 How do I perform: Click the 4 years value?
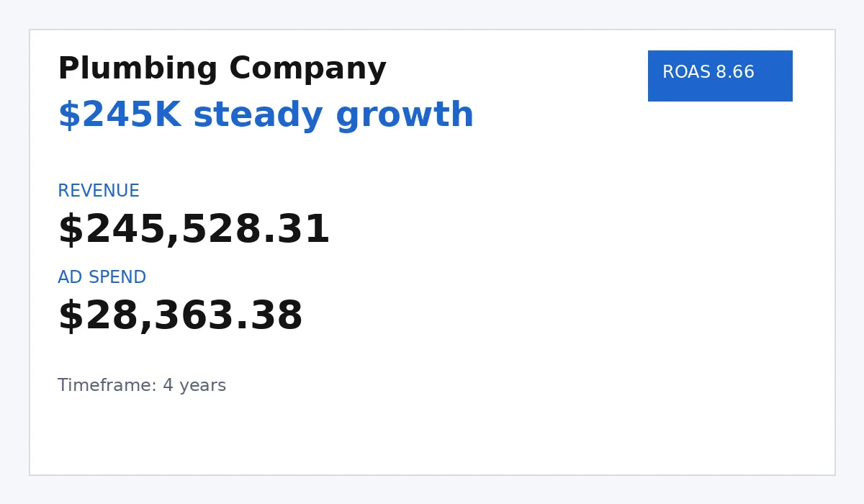[x=194, y=386]
